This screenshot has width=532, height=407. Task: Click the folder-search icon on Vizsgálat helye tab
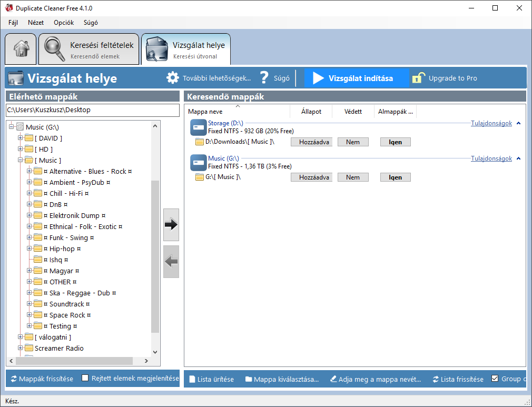coord(157,49)
